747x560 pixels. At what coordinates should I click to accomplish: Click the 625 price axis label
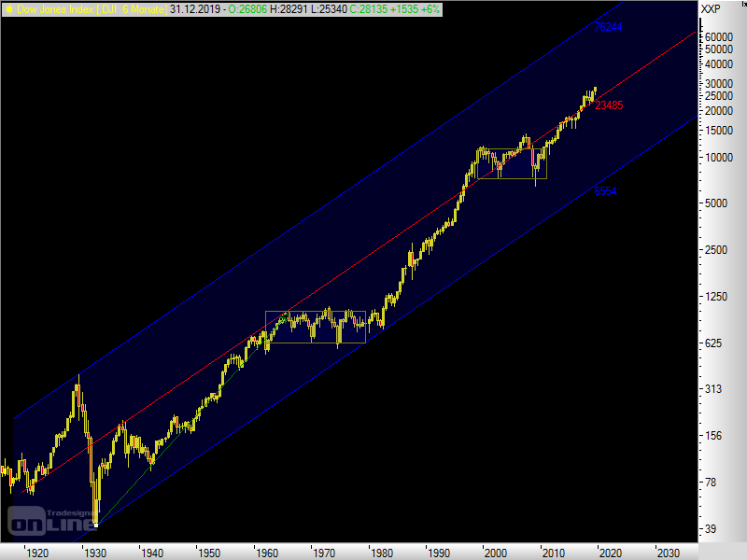tap(713, 343)
